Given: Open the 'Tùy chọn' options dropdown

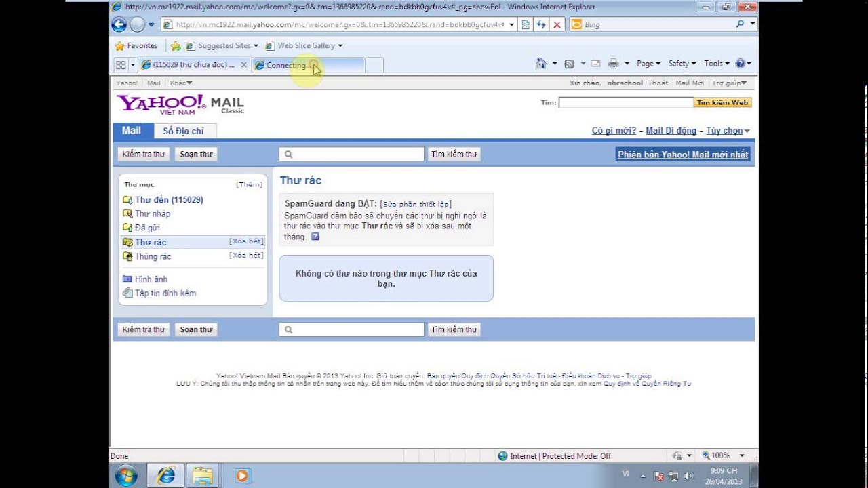Looking at the screenshot, I should point(728,131).
